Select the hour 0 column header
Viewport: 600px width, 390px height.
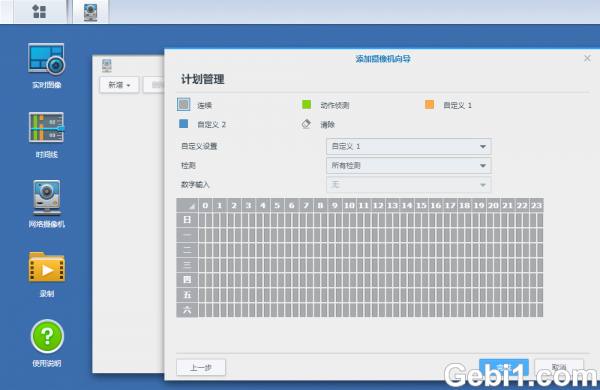pos(205,206)
